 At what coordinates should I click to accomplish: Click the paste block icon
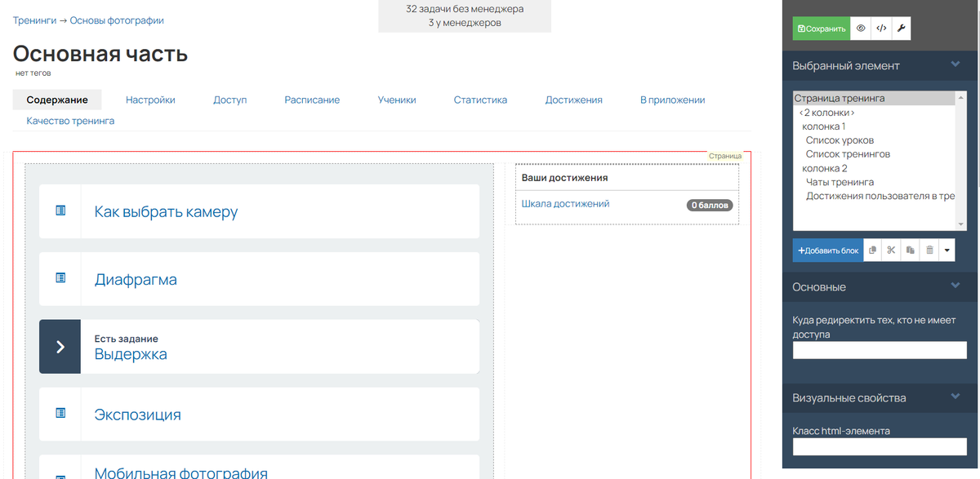(x=910, y=251)
